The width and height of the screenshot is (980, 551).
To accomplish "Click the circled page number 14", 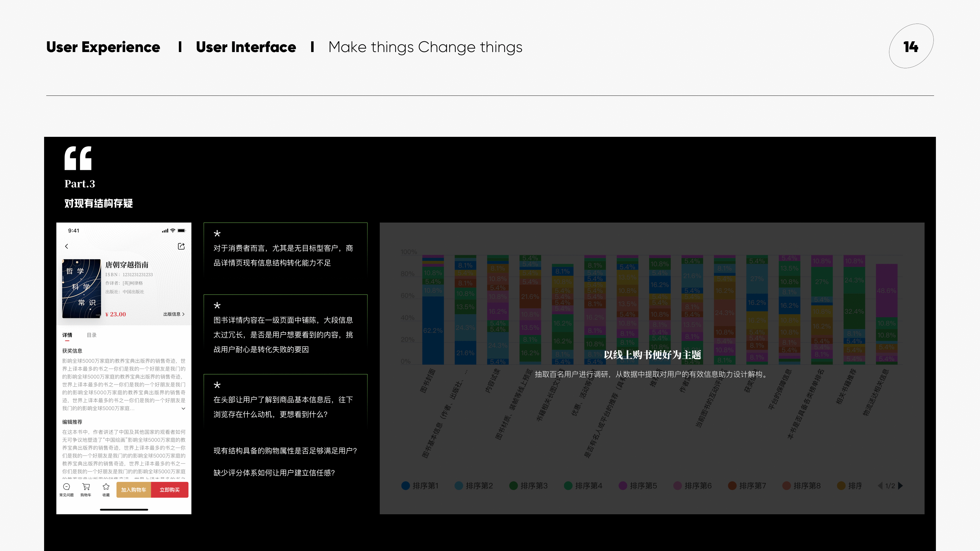I will pyautogui.click(x=911, y=47).
